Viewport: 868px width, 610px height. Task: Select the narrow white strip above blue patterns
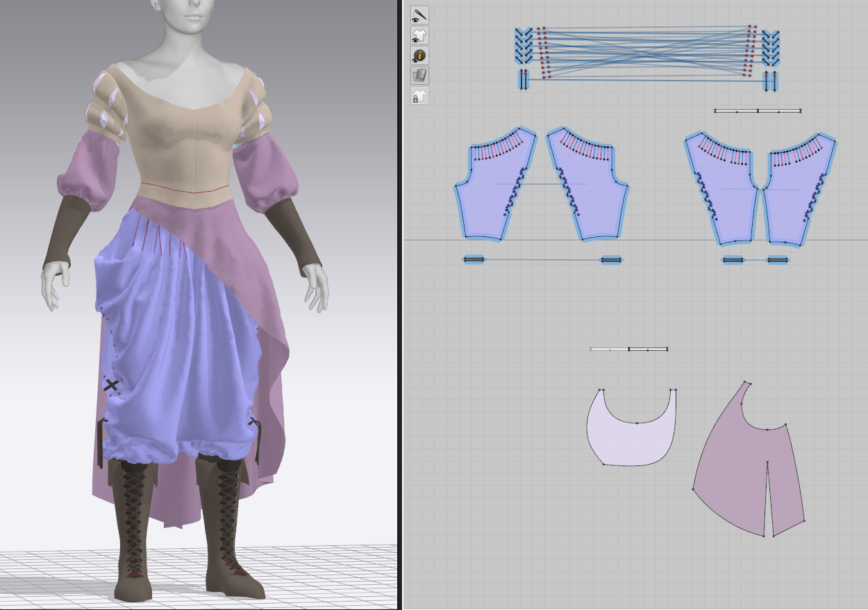[757, 111]
